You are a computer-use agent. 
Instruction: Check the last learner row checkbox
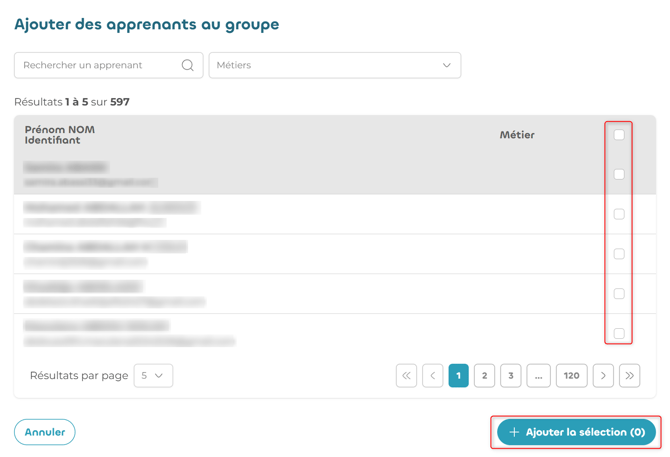619,333
